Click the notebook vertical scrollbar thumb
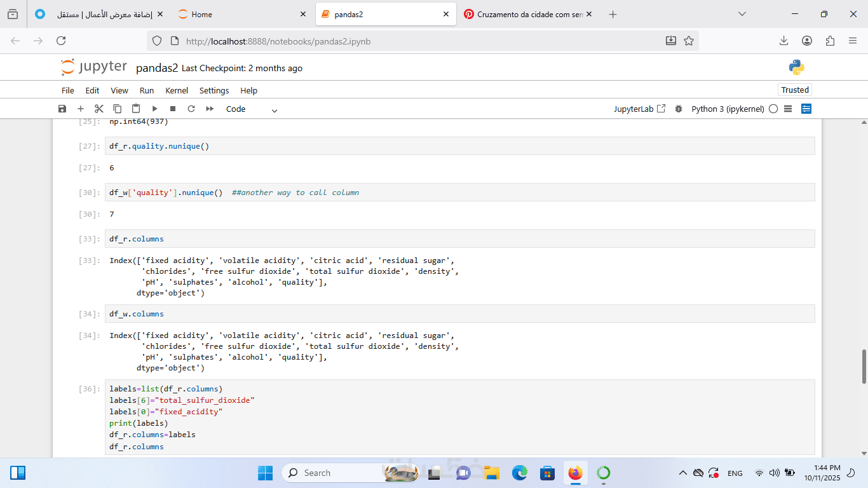Screen dimensions: 868x488 [x=864, y=367]
